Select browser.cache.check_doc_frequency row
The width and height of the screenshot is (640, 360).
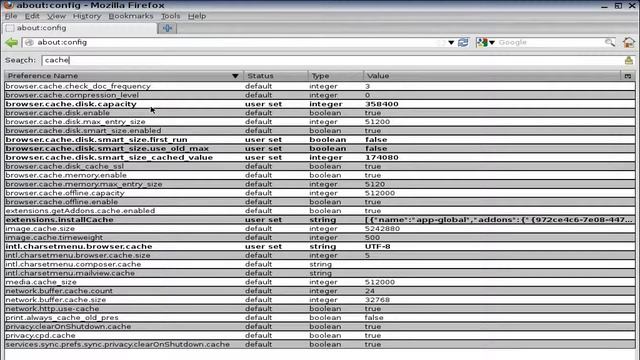click(x=320, y=86)
